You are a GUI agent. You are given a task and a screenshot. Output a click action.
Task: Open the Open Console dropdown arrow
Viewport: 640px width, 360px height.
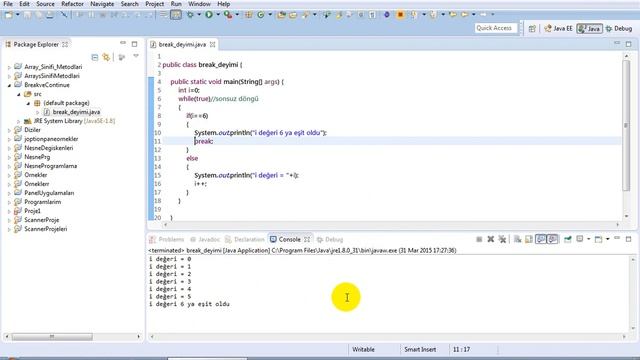(607, 239)
